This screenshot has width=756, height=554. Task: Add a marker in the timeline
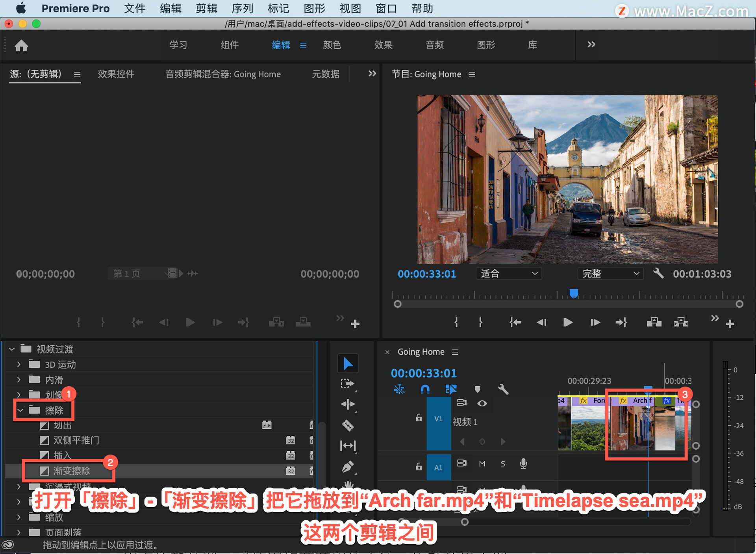click(x=478, y=389)
